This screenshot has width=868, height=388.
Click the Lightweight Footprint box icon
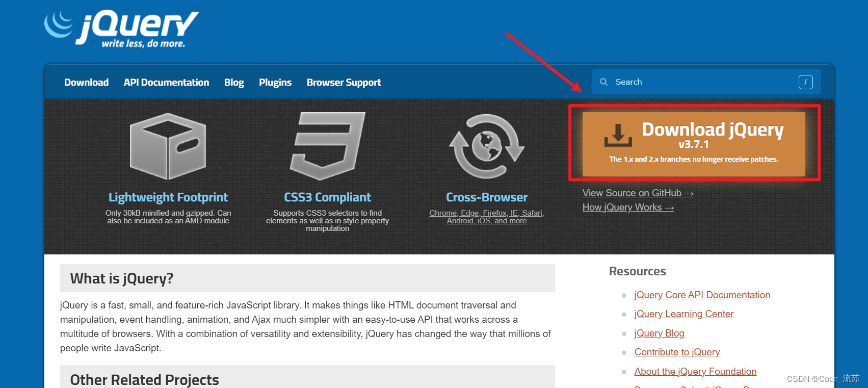tap(168, 146)
